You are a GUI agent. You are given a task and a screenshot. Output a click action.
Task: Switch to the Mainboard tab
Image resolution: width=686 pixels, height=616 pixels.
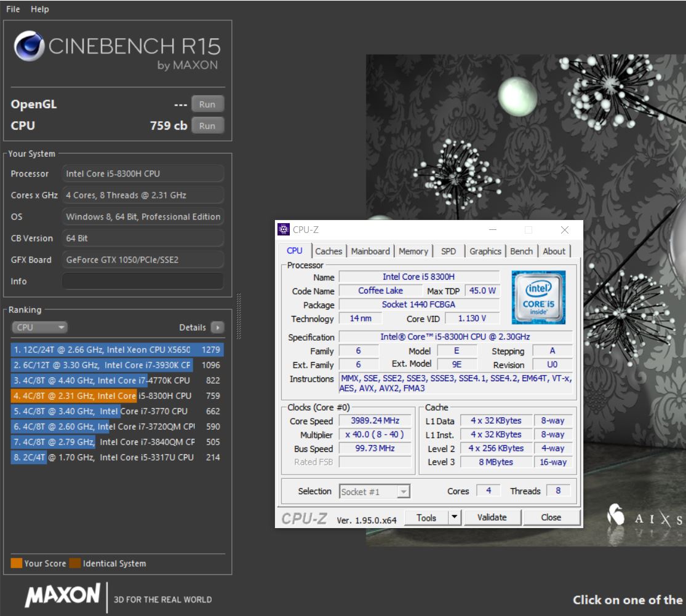(370, 251)
